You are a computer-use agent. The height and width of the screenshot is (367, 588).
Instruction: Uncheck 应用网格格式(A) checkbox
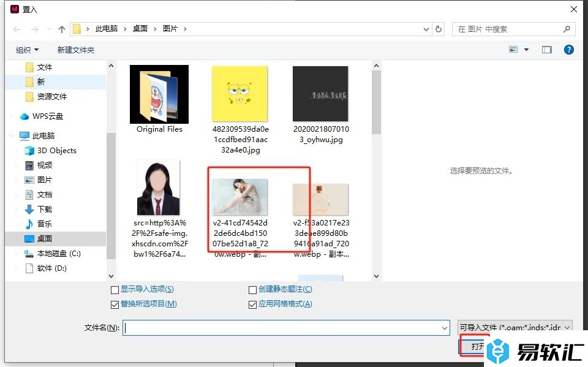pos(252,305)
